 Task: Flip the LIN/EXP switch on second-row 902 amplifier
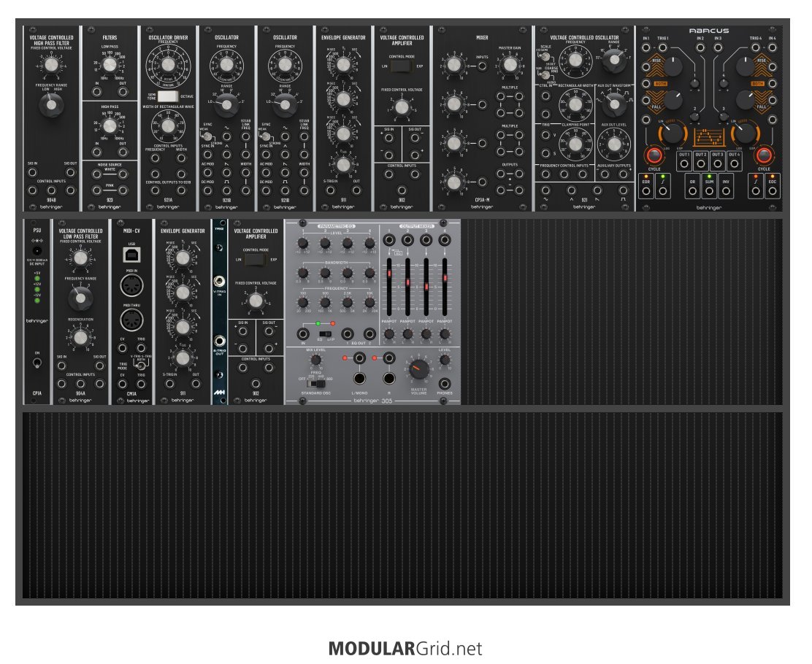coord(256,260)
